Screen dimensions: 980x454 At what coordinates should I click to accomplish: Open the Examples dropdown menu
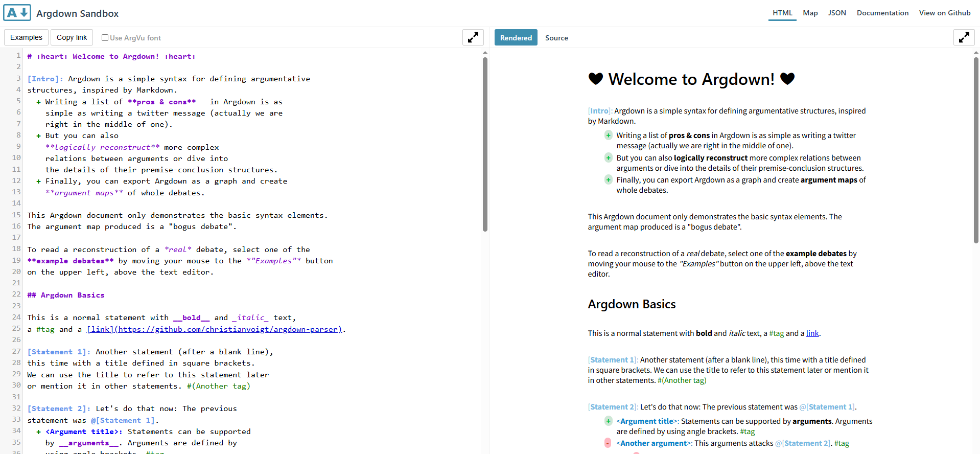(x=27, y=37)
